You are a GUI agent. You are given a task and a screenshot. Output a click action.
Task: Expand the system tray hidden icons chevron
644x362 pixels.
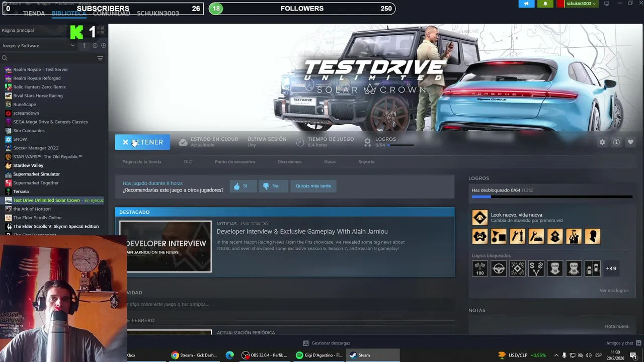tap(556, 355)
